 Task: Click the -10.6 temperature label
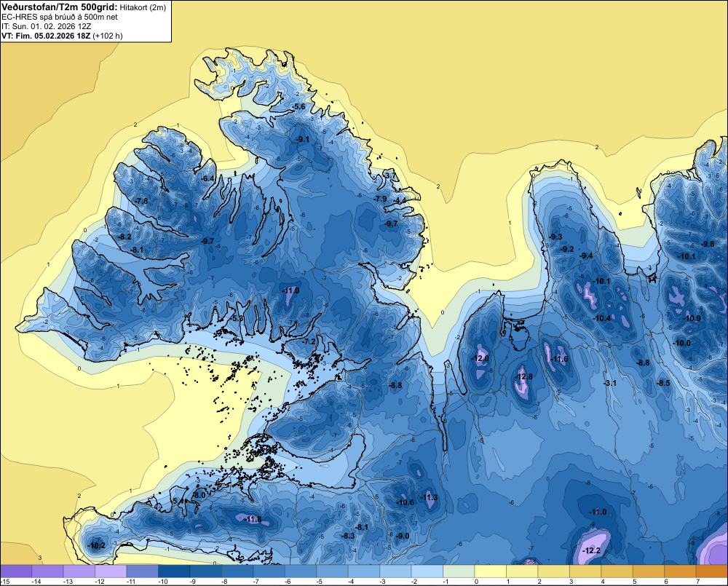point(405,502)
